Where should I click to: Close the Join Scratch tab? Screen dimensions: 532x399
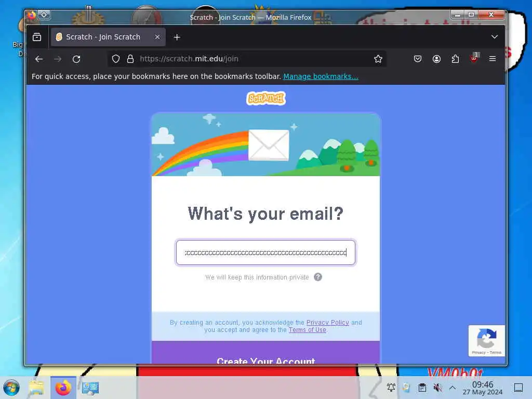pos(157,37)
